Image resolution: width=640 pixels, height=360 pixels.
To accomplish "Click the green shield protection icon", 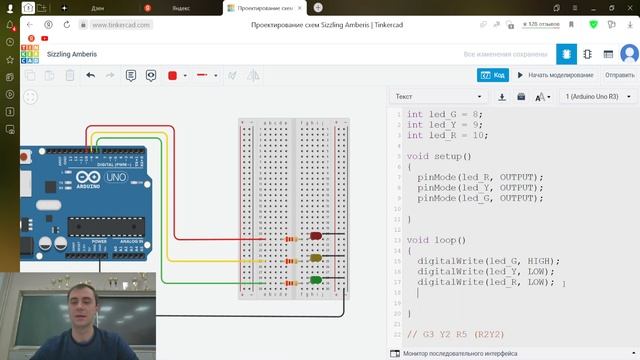I will [593, 25].
